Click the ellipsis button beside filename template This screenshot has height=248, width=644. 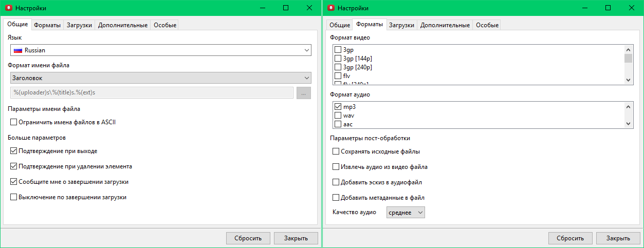pyautogui.click(x=303, y=93)
